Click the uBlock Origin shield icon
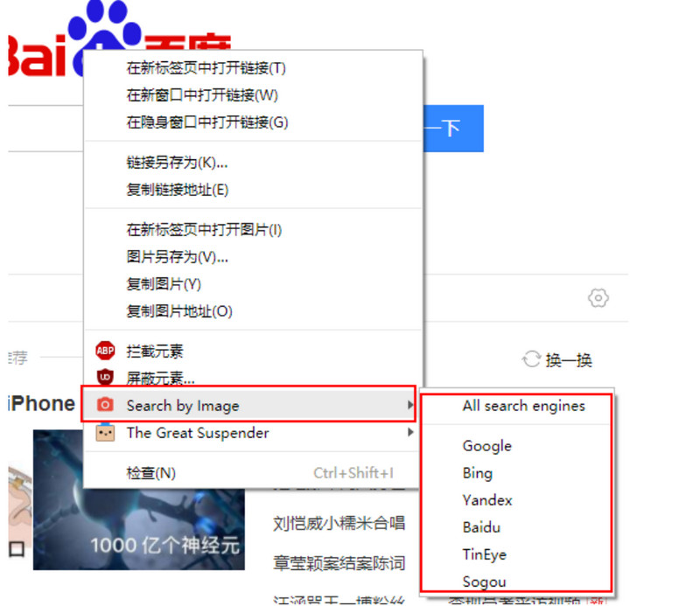 105,378
